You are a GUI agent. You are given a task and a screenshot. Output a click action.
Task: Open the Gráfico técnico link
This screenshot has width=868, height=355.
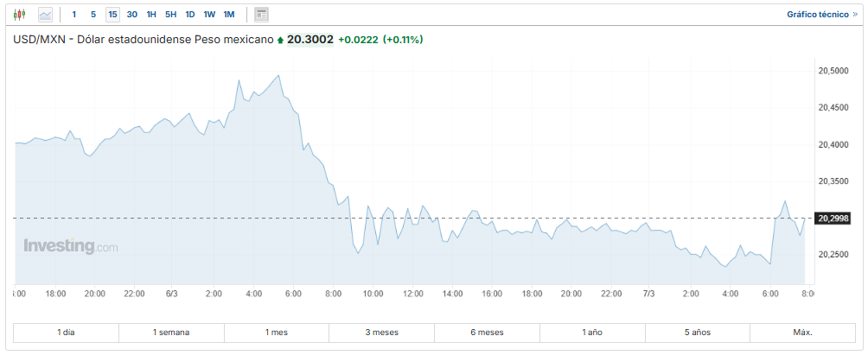pyautogui.click(x=822, y=15)
